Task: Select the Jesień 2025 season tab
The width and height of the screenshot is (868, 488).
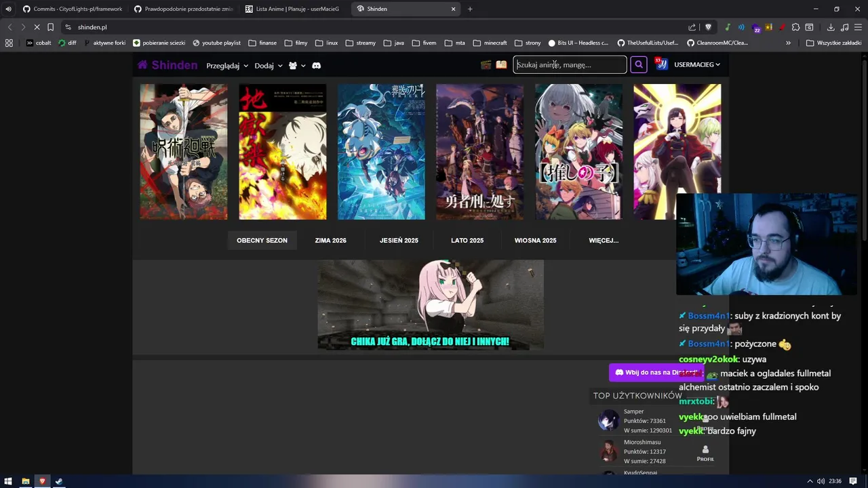Action: click(399, 241)
